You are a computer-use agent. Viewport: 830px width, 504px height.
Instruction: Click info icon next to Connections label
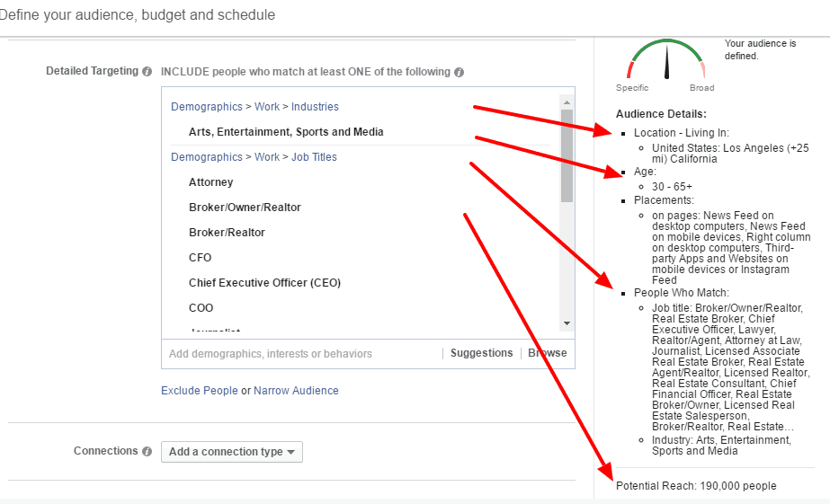click(x=147, y=451)
